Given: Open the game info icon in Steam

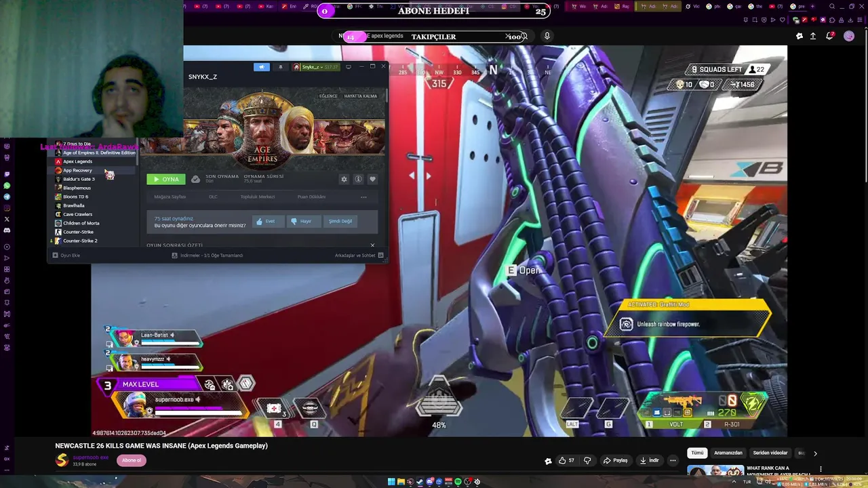Looking at the screenshot, I should [358, 179].
